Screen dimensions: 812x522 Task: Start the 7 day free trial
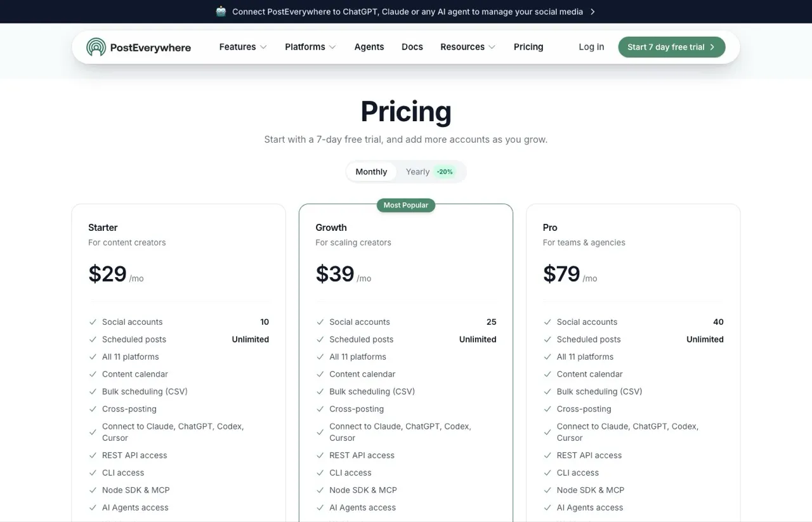click(671, 47)
